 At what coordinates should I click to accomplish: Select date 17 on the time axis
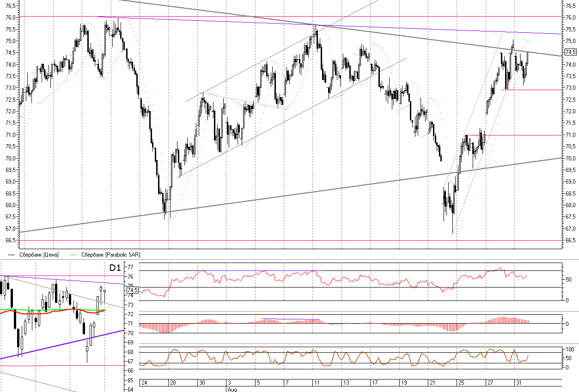374,383
